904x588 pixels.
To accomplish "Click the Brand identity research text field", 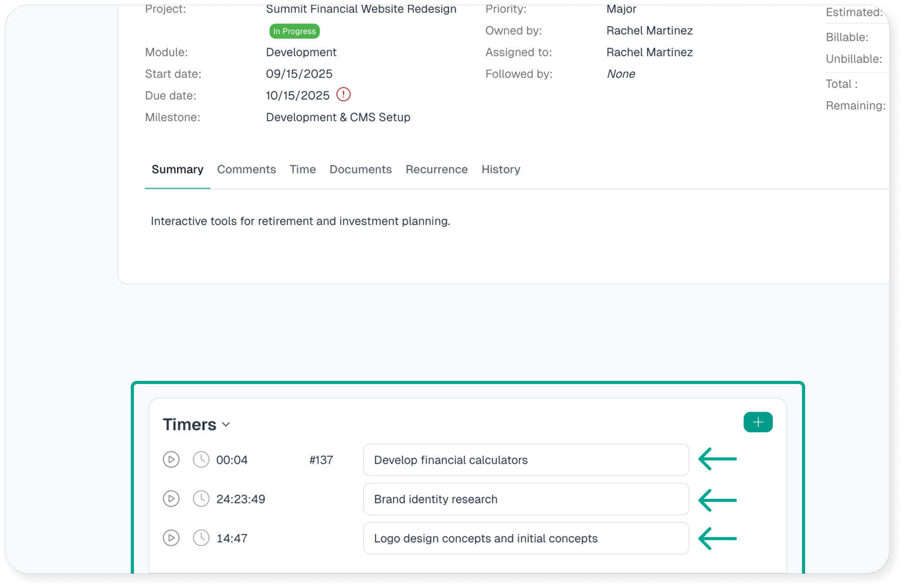I will [526, 499].
